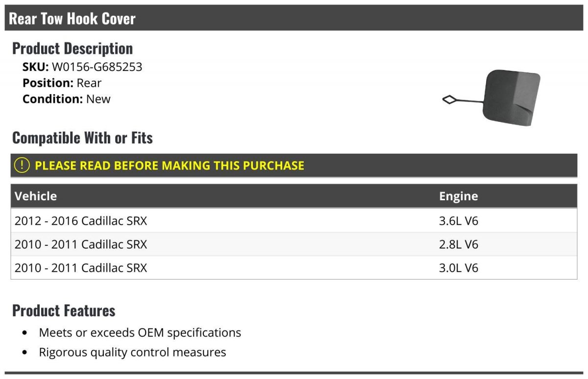Click the Condition New line

point(67,99)
